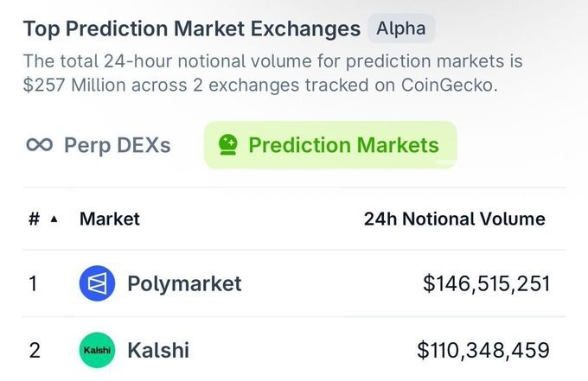Click the # rank column header

click(x=34, y=219)
